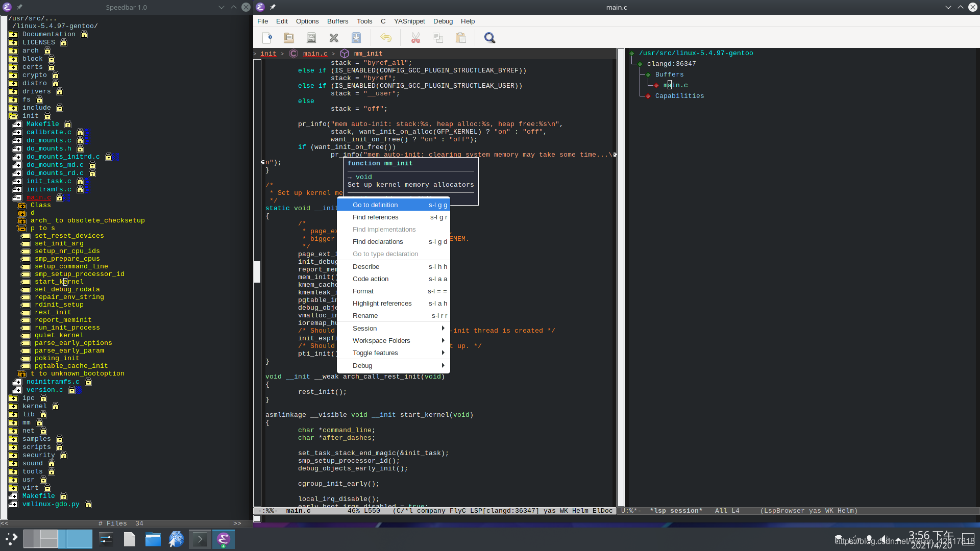Click the Speedbar vertical scrollbar
Viewport: 980px width, 551px height.
(x=4, y=267)
